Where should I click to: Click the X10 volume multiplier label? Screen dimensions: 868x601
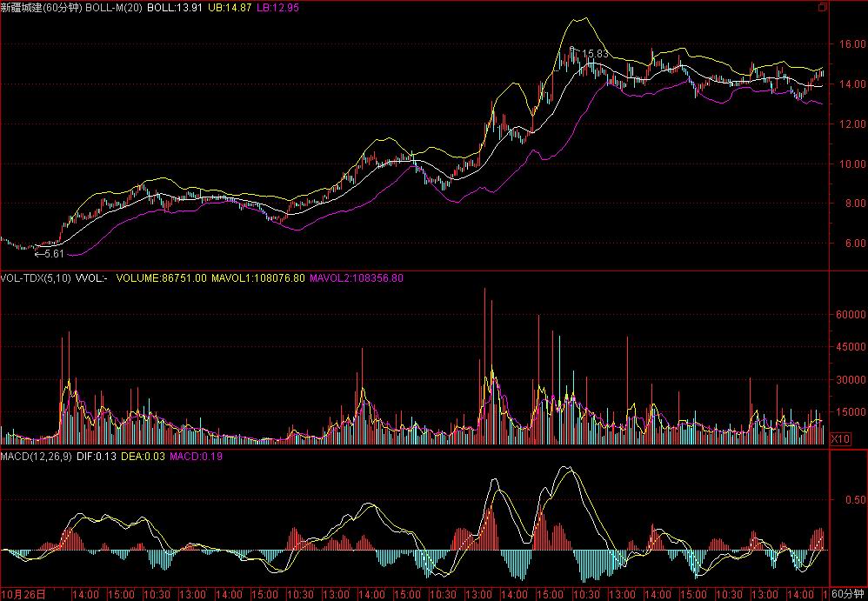[x=840, y=439]
